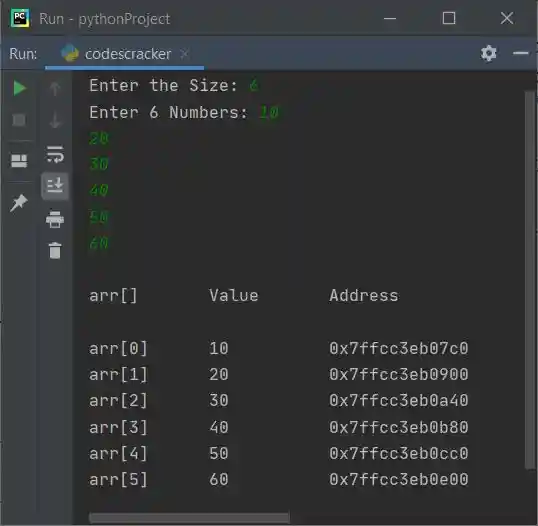
Task: Click the arr[1] row label
Action: pos(118,374)
